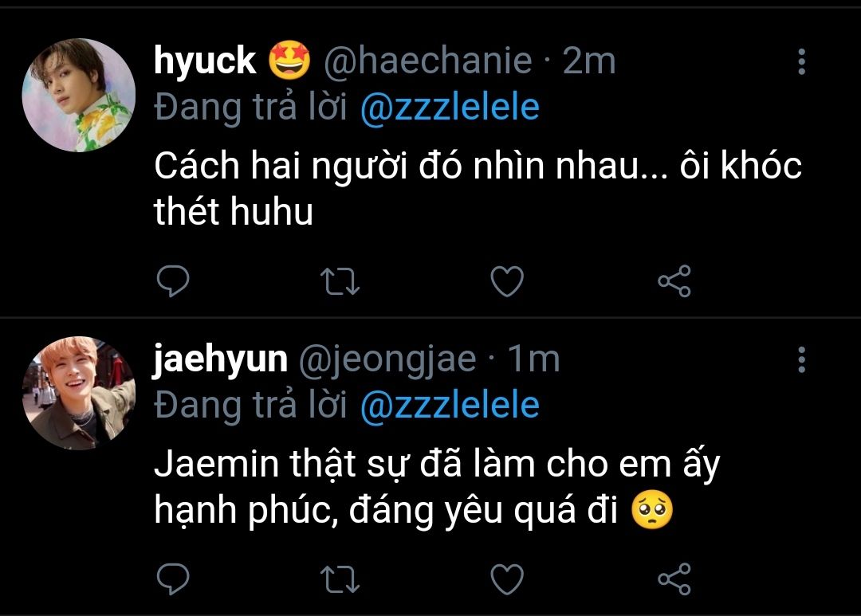Open jaehyun's profile picture
Screen dimensions: 861x616
[78, 393]
